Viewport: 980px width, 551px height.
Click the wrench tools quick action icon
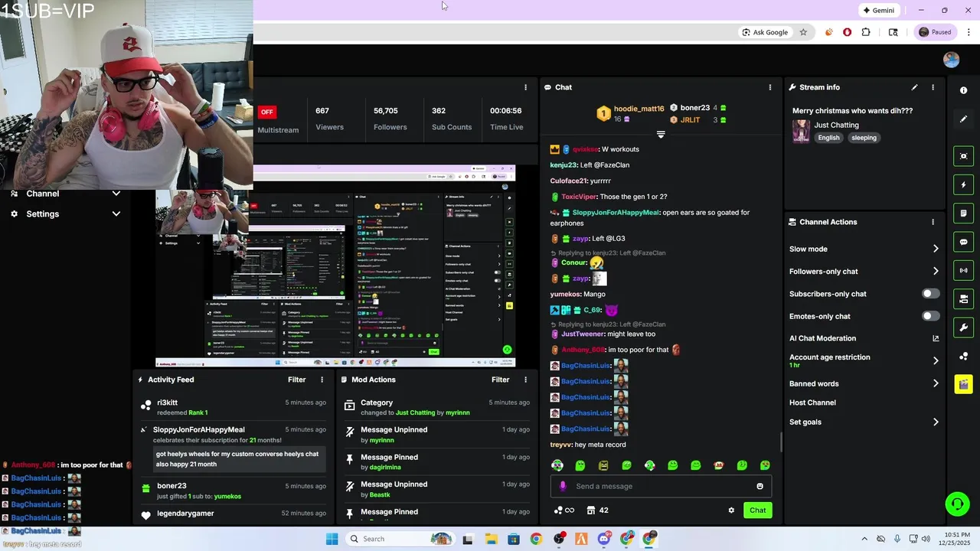[x=963, y=328]
